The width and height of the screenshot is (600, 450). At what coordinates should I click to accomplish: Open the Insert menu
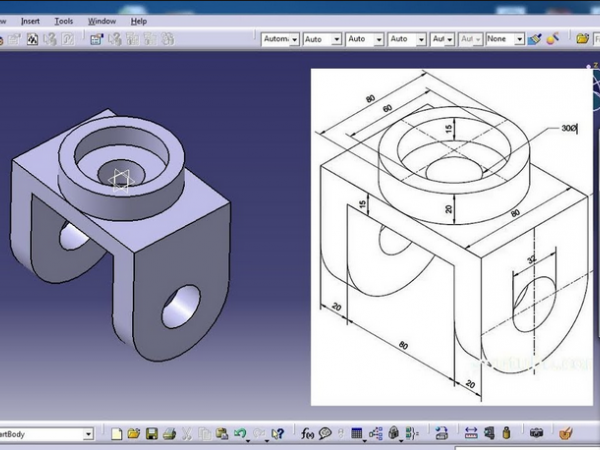click(x=30, y=21)
